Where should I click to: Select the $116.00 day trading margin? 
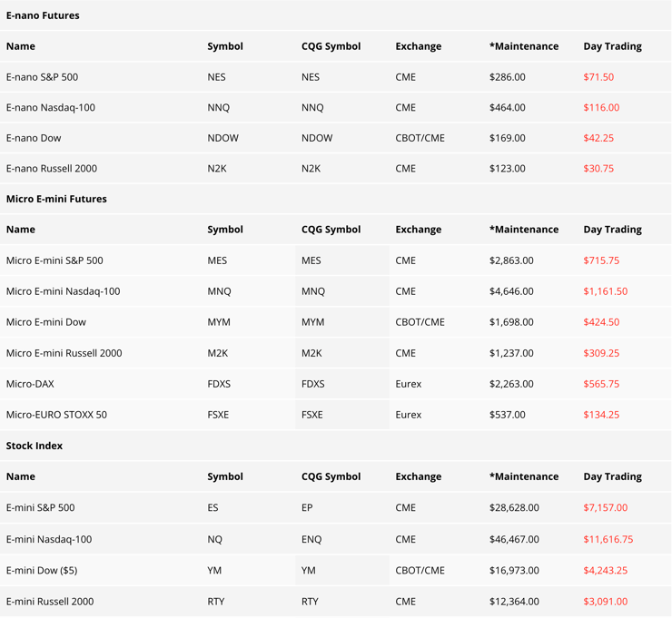tap(601, 107)
